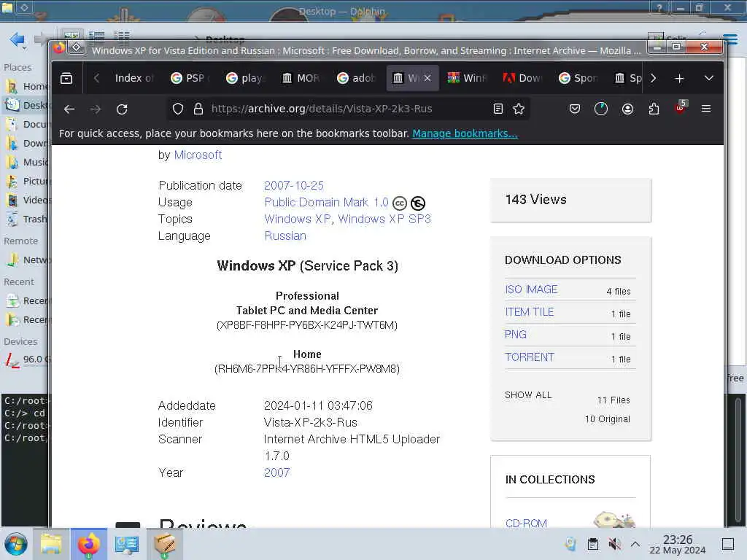Activate Firefox in the taskbar

tap(88, 544)
